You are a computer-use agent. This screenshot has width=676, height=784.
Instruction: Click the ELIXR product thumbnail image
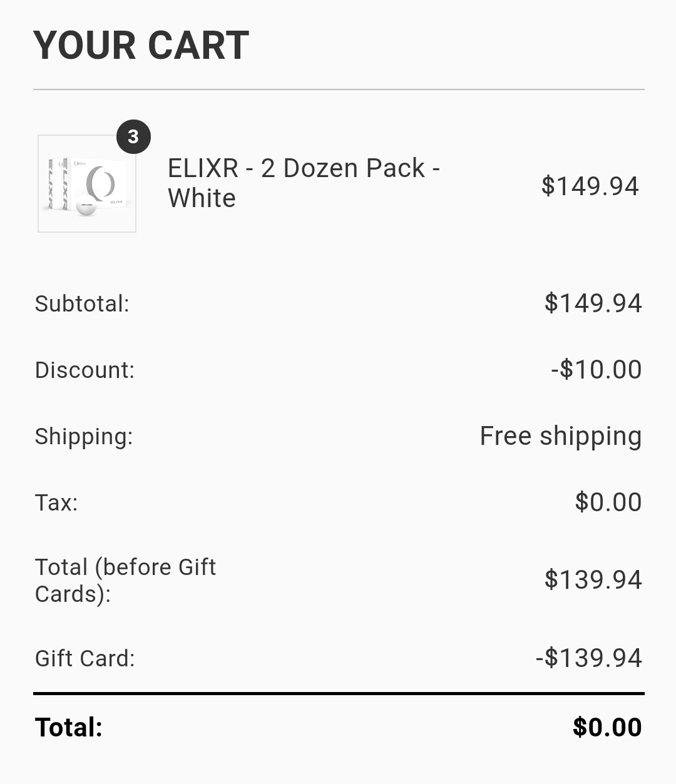tap(87, 184)
